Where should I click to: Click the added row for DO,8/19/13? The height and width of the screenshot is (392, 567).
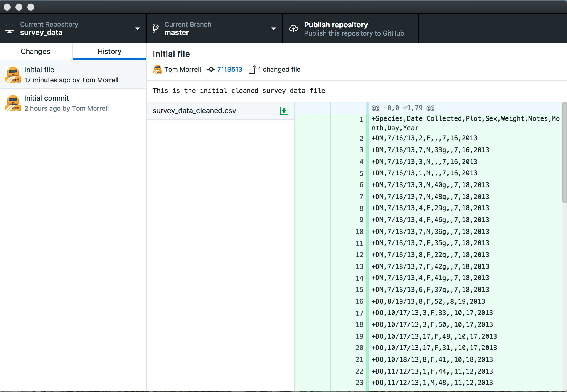pos(428,301)
